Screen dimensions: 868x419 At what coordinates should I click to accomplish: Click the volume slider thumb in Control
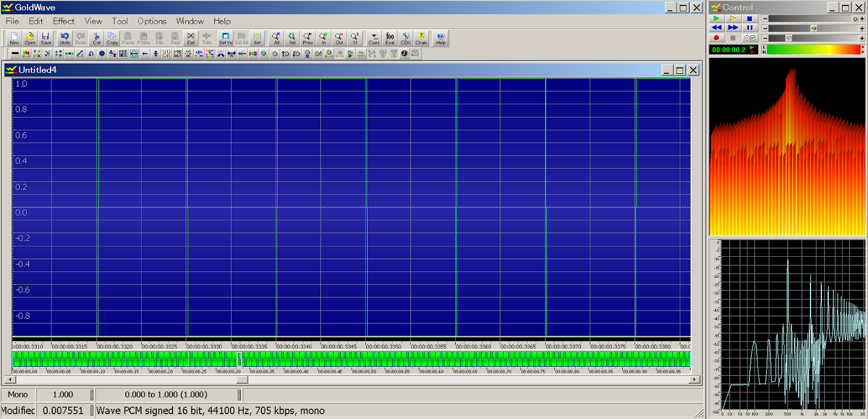[x=855, y=19]
